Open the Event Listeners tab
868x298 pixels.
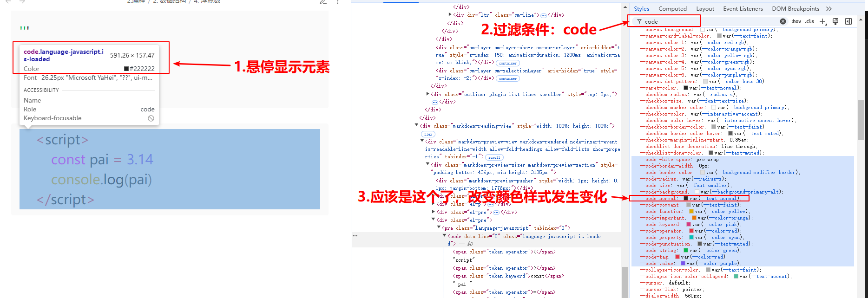point(743,9)
